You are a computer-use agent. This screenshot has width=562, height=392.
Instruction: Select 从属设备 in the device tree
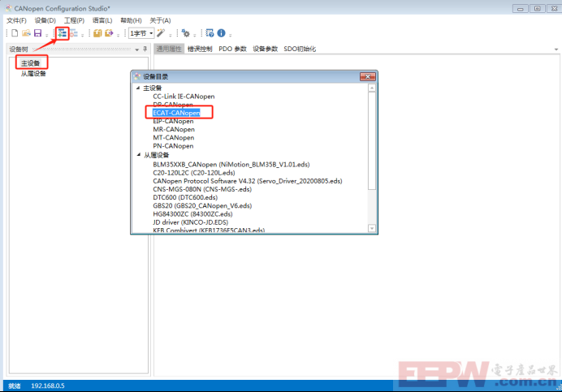[33, 74]
